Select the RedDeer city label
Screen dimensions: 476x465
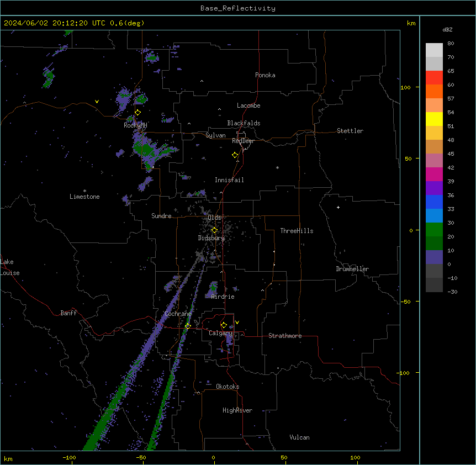click(243, 141)
